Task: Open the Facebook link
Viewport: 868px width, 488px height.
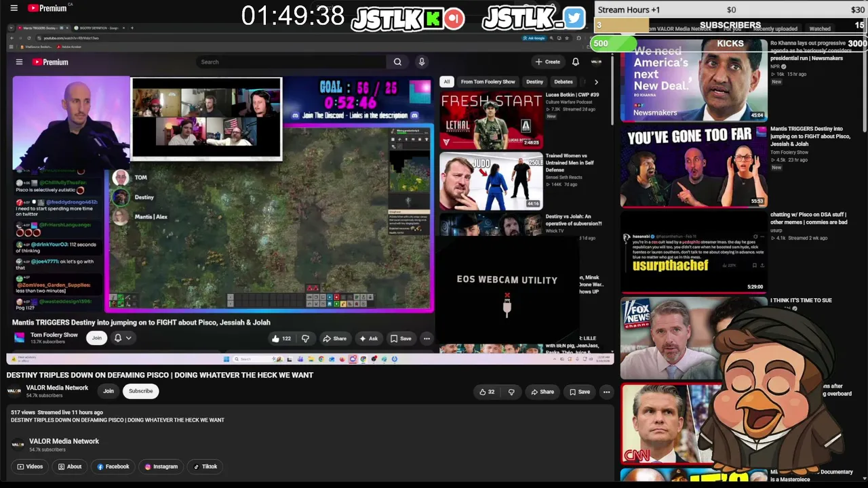Action: click(x=113, y=466)
